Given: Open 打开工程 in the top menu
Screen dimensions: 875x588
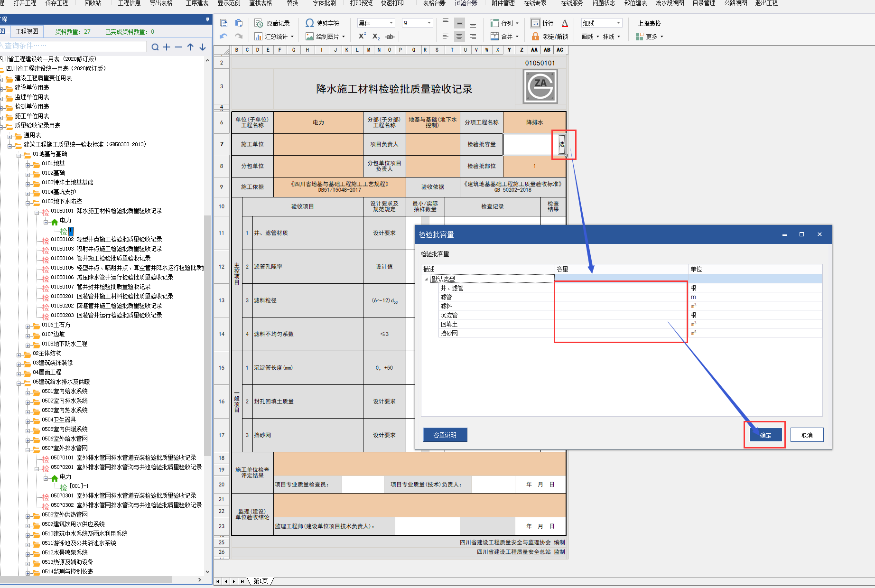Looking at the screenshot, I should click(x=25, y=3).
